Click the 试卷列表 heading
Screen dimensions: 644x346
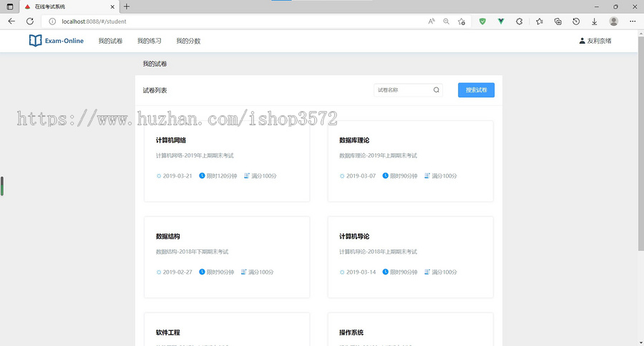(155, 90)
